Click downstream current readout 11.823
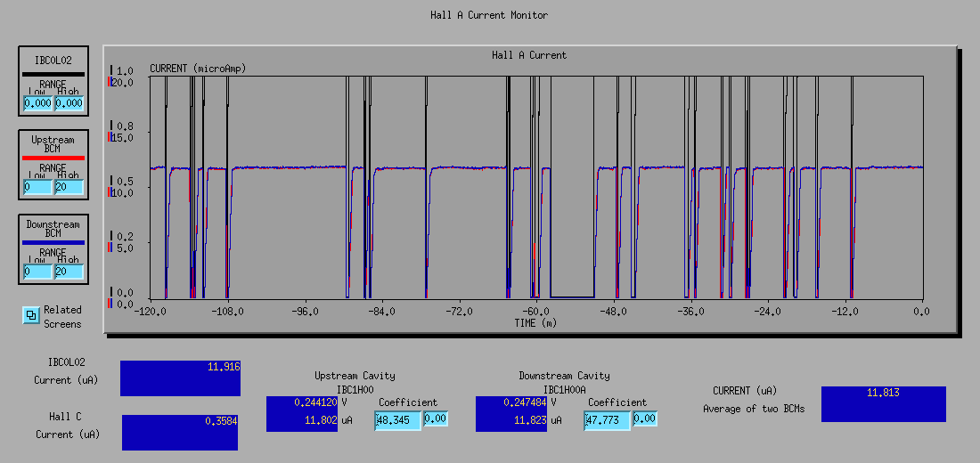The image size is (980, 463). click(x=511, y=422)
